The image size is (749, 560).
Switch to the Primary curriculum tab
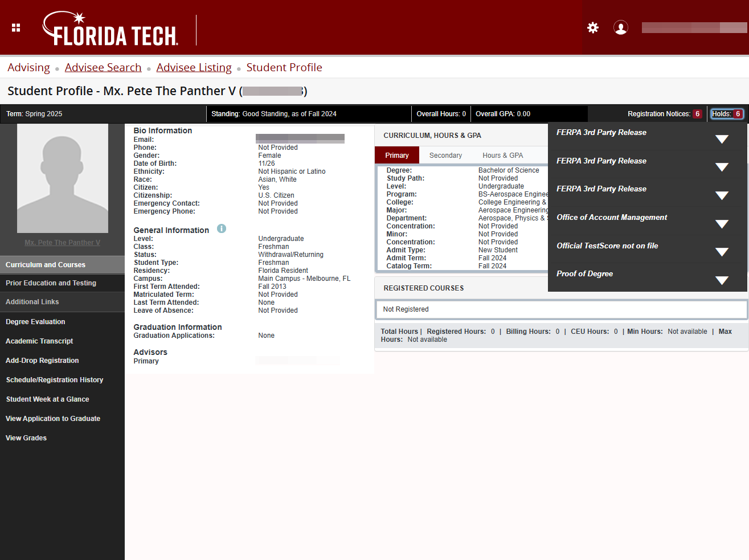pyautogui.click(x=397, y=156)
